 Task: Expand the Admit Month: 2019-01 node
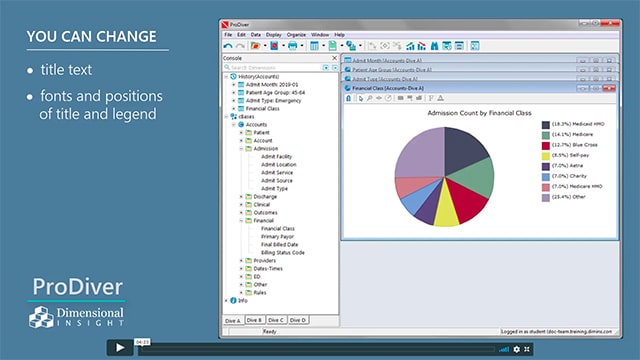234,84
